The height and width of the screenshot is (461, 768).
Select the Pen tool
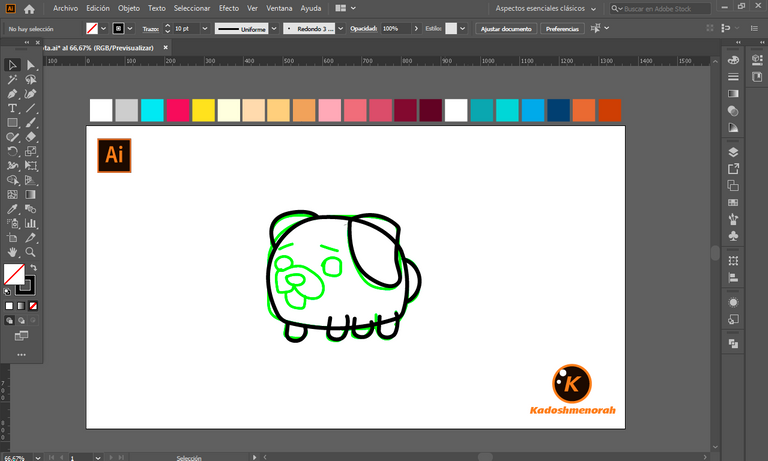12,94
